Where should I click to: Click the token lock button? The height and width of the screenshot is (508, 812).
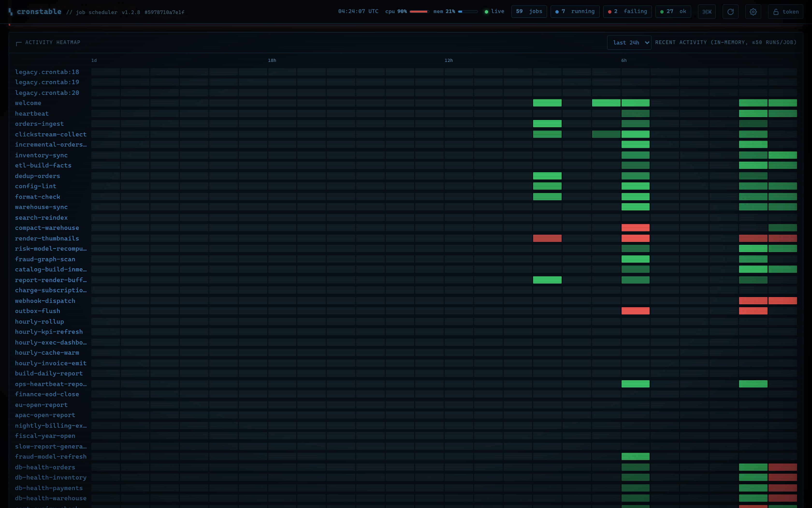[785, 12]
